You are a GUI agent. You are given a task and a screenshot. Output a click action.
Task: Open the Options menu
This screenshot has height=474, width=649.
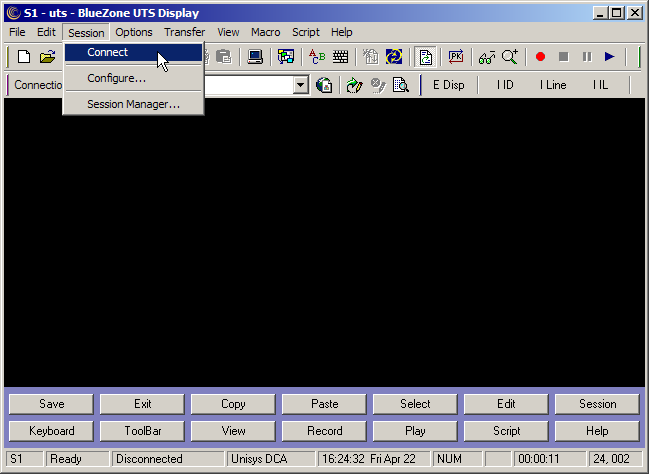pos(134,32)
